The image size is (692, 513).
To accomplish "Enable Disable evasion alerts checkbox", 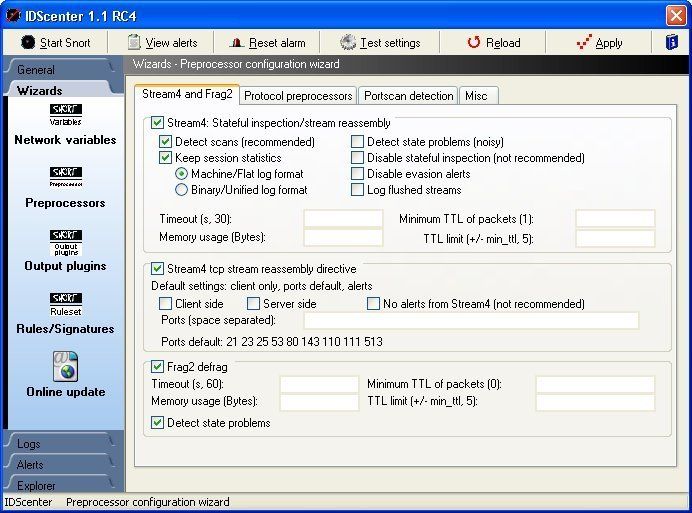I will [x=357, y=174].
